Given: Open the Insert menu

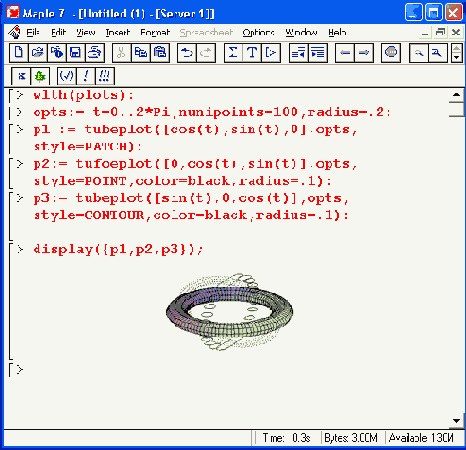Looking at the screenshot, I should click(117, 32).
